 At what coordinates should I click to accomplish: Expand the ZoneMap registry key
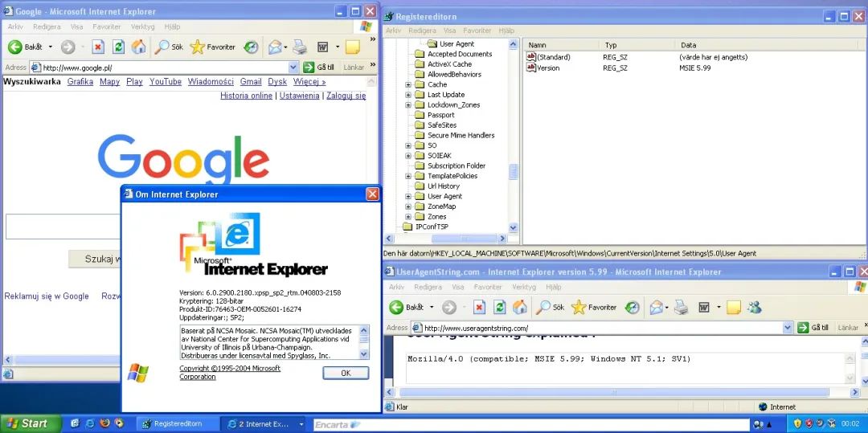point(408,206)
